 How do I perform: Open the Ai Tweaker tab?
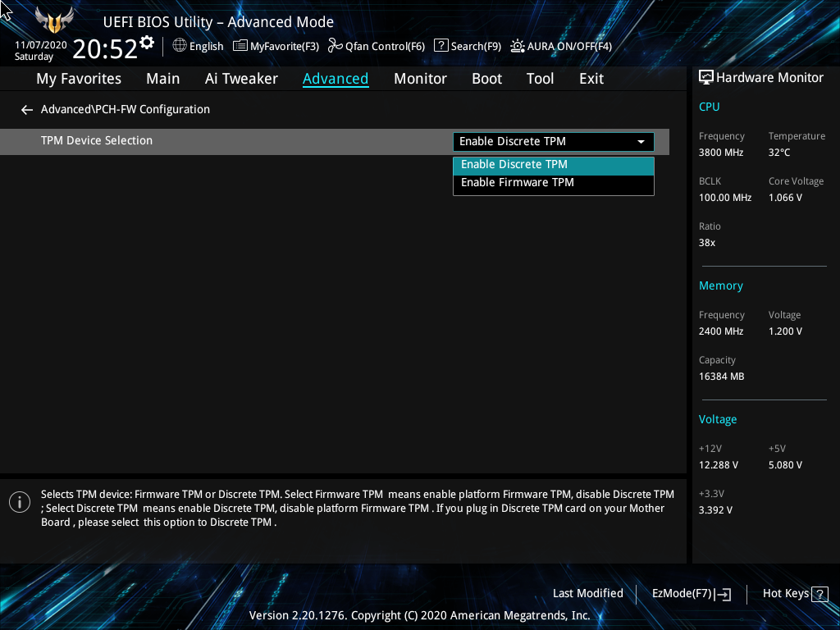[x=241, y=79]
